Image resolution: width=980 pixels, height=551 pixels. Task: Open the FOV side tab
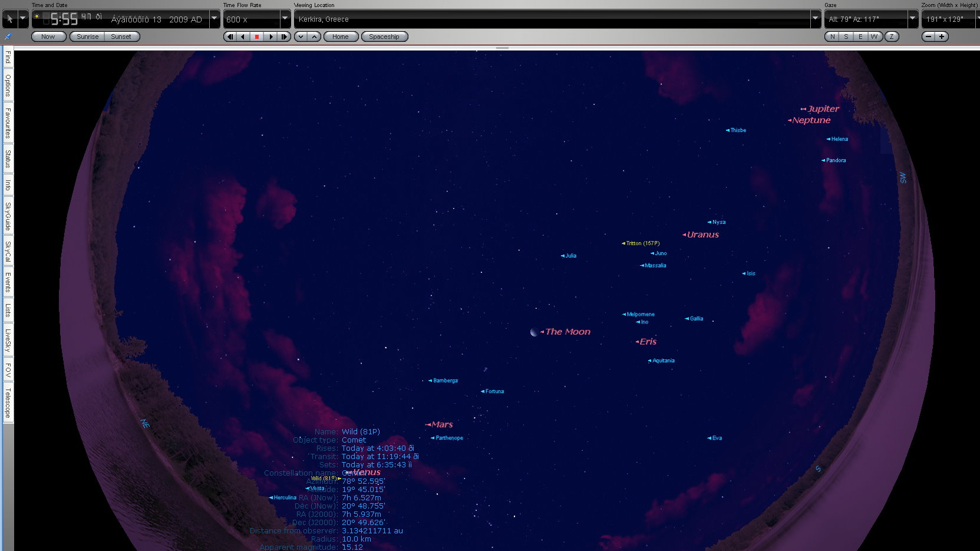click(8, 370)
